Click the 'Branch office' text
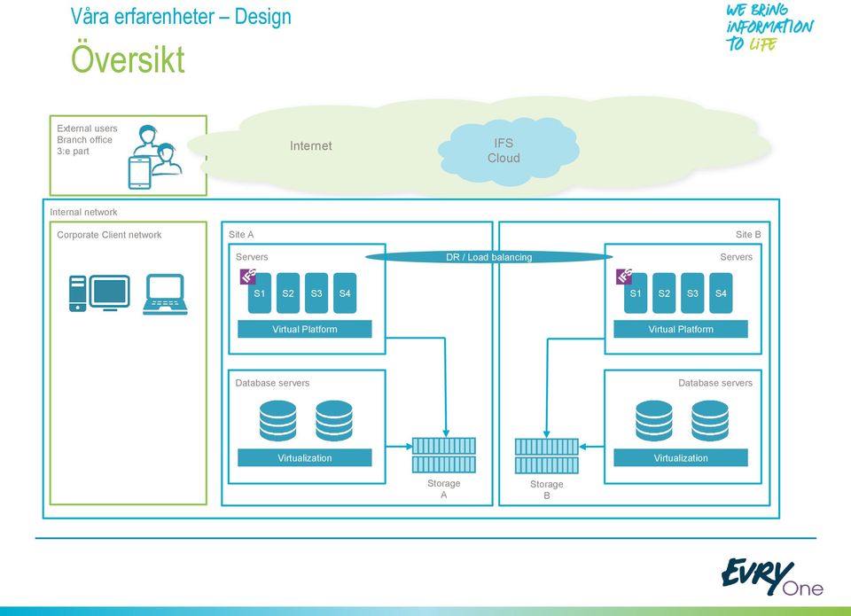Image resolution: width=851 pixels, height=616 pixels. coord(85,140)
